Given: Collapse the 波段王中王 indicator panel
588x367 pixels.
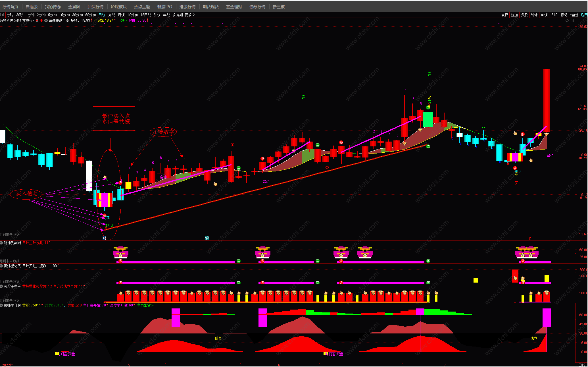Looking at the screenshot, I should (x=2, y=286).
